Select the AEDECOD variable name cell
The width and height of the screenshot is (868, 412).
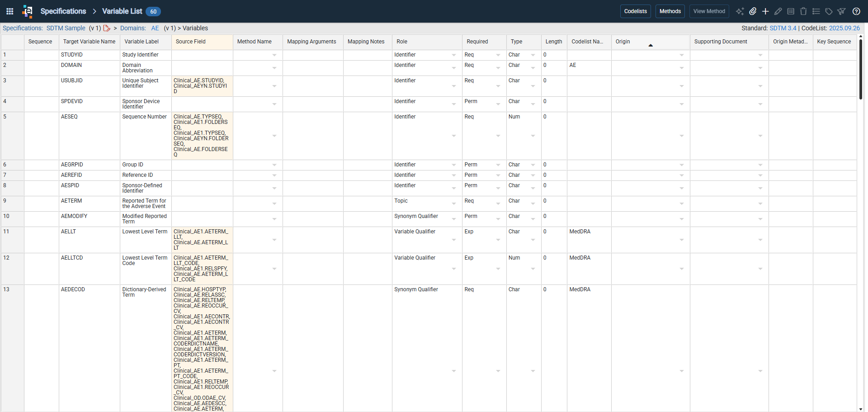point(90,348)
